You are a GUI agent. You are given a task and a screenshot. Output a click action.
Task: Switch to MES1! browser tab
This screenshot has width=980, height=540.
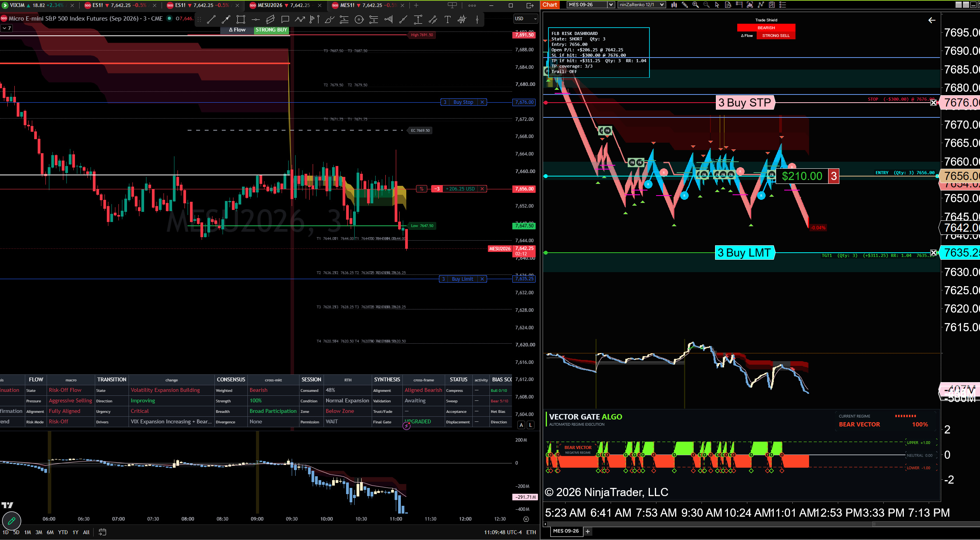click(368, 5)
